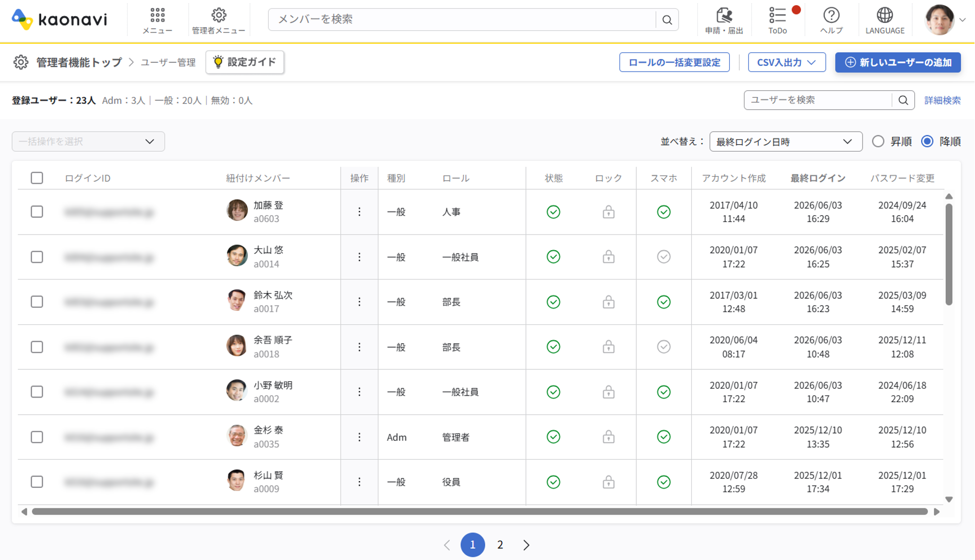Click the lock icon for 加藤 登
Screen dimensions: 975x560
point(608,212)
